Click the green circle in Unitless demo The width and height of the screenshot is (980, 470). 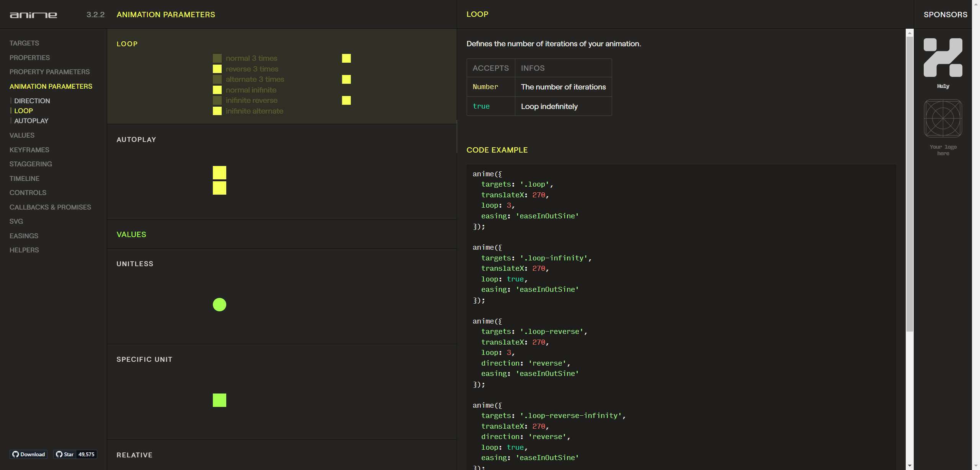tap(219, 305)
